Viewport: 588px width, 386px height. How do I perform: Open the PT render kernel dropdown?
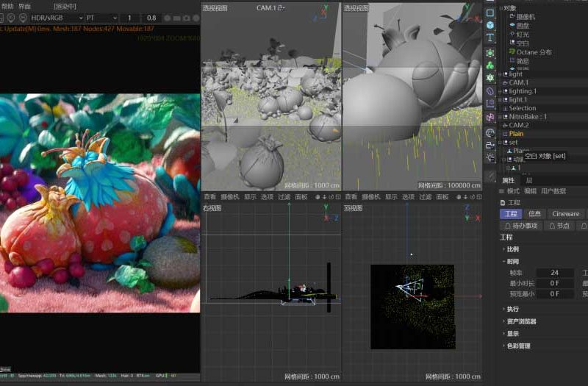pos(101,18)
